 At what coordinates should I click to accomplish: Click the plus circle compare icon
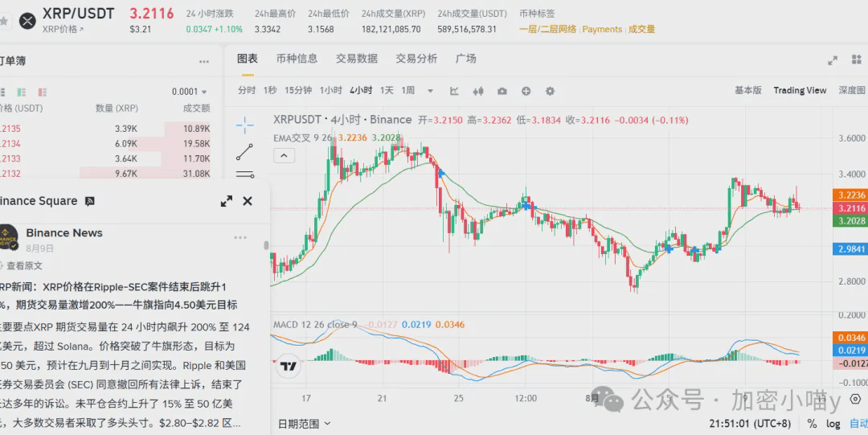(526, 91)
